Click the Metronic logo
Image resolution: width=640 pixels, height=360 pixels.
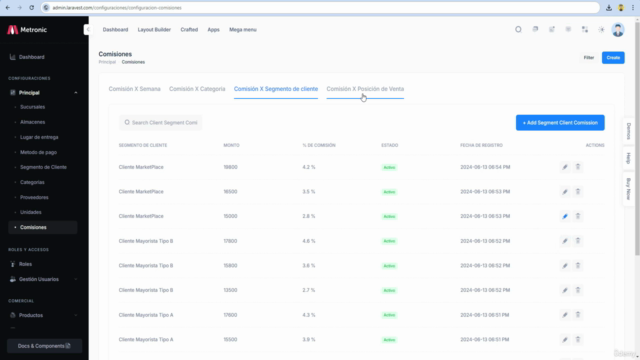(x=27, y=30)
